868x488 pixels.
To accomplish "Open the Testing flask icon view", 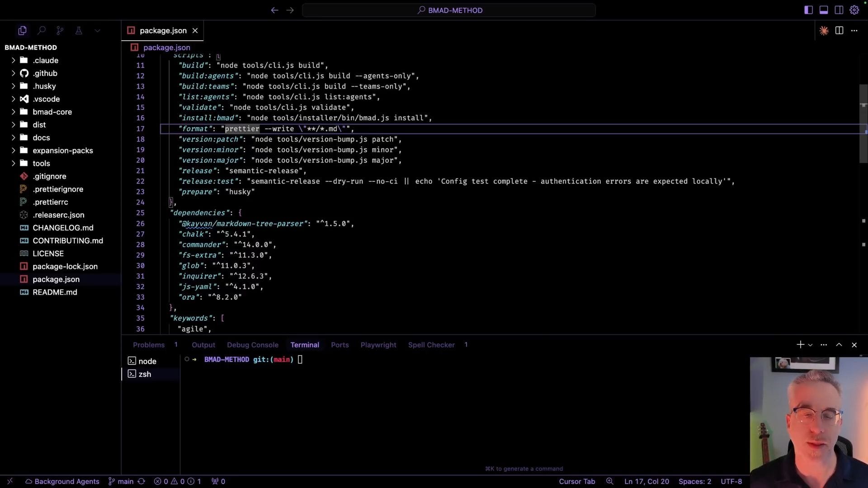I will 79,31.
